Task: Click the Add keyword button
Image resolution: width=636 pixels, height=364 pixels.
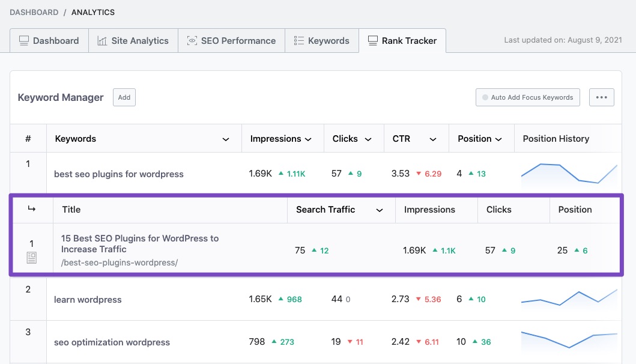Action: 124,97
